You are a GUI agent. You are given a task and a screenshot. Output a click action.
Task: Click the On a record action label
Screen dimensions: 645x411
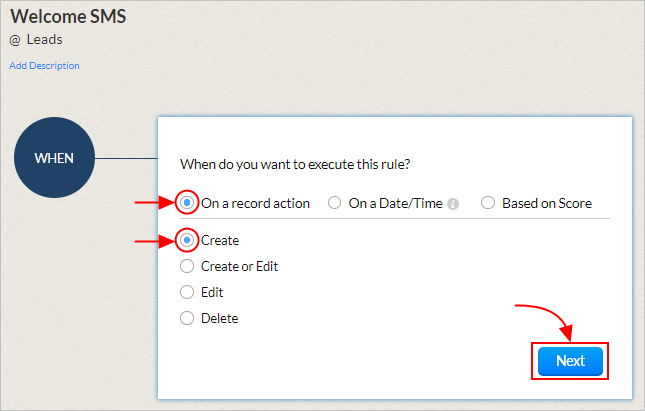point(255,203)
